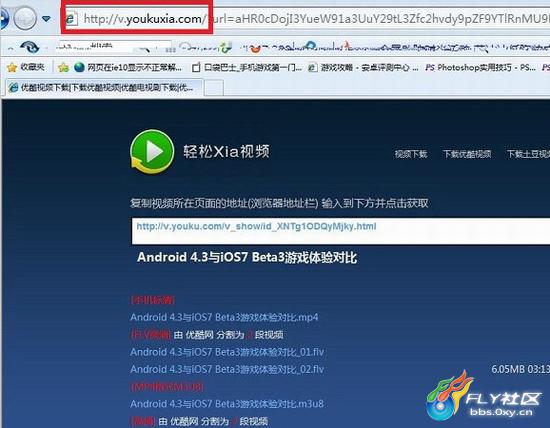
Task: Click the add-to-favorites-bar star icon
Action: [63, 67]
